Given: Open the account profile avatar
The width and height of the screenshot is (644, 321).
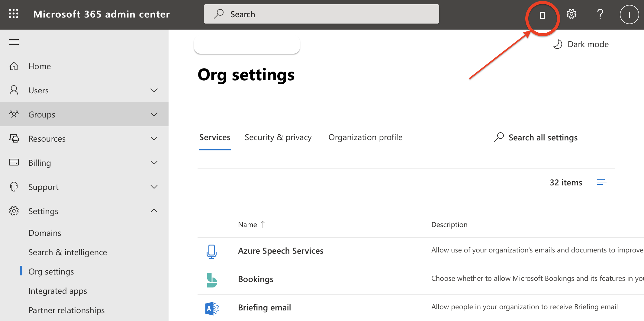Looking at the screenshot, I should click(629, 14).
